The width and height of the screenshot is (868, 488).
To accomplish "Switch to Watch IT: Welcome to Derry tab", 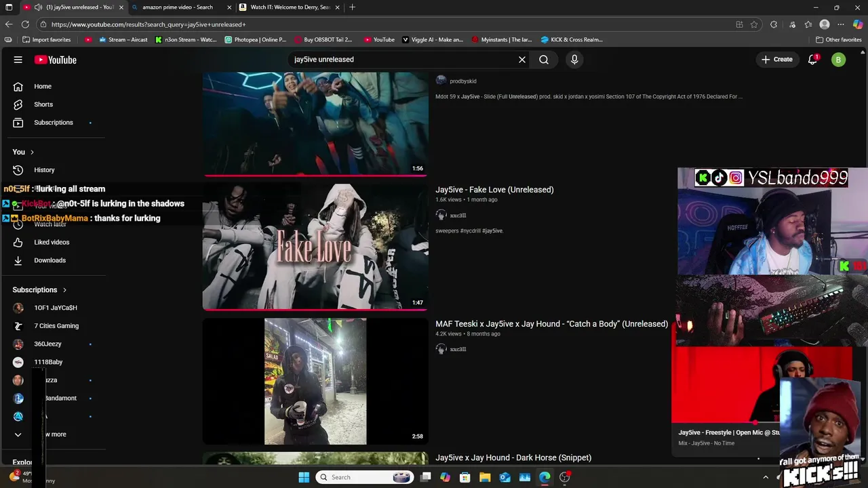I will coord(290,7).
